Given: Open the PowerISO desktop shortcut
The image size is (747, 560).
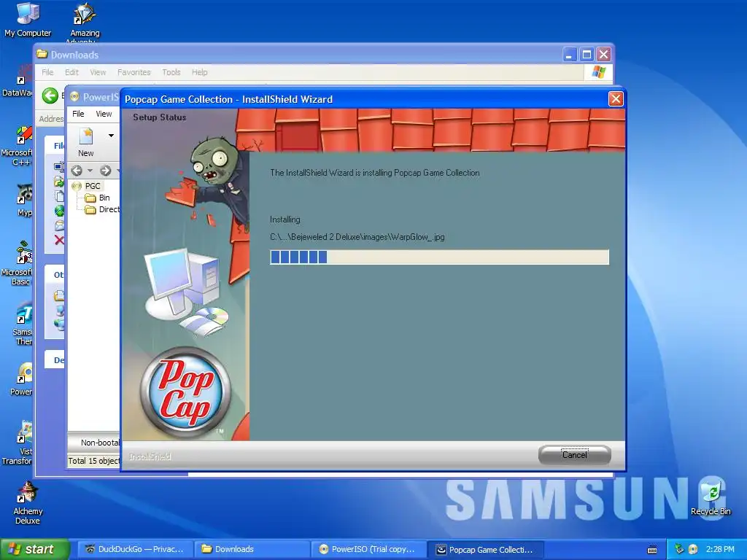Looking at the screenshot, I should tap(22, 379).
